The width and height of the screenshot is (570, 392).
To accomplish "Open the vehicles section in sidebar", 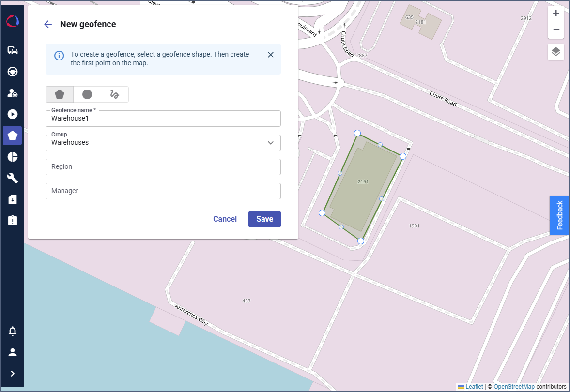I will pos(13,51).
